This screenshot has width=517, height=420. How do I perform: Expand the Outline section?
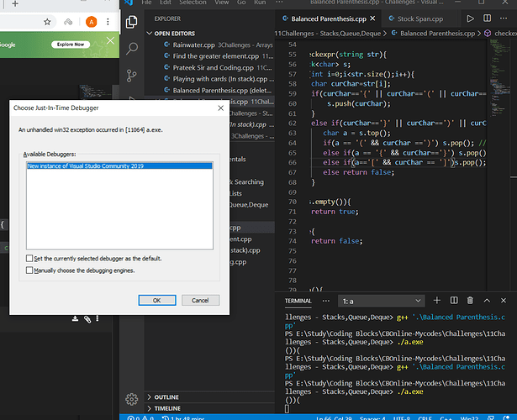tap(149, 397)
